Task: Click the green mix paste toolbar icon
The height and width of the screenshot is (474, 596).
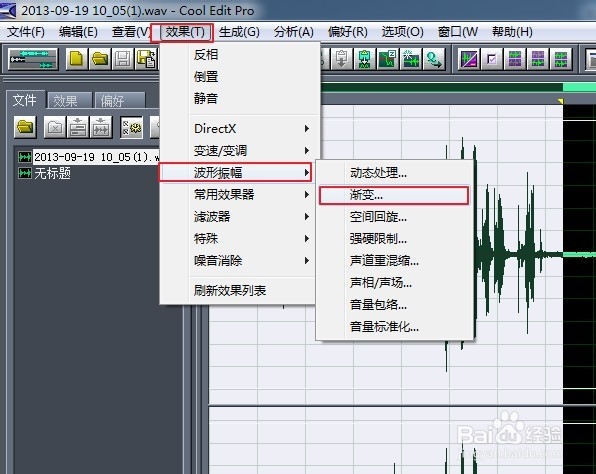Action: [364, 59]
